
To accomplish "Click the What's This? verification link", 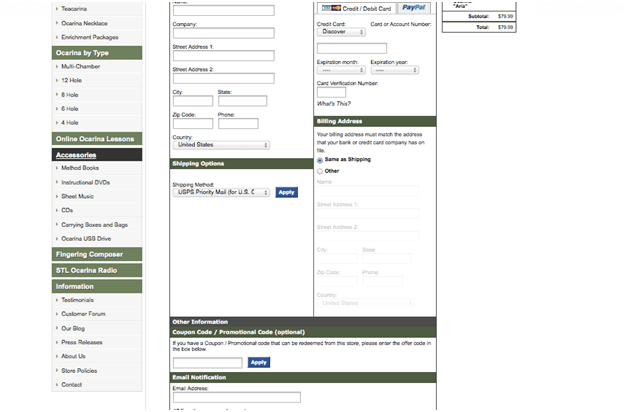I will coord(332,104).
